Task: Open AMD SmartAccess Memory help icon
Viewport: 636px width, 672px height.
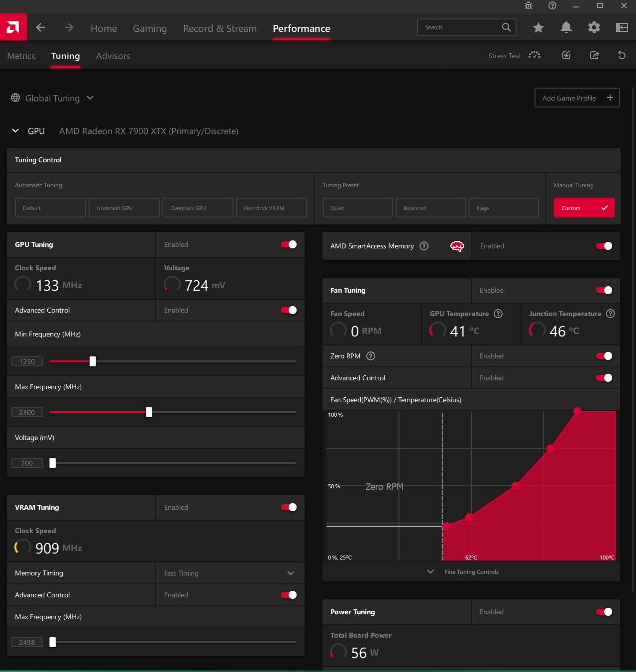Action: 424,246
